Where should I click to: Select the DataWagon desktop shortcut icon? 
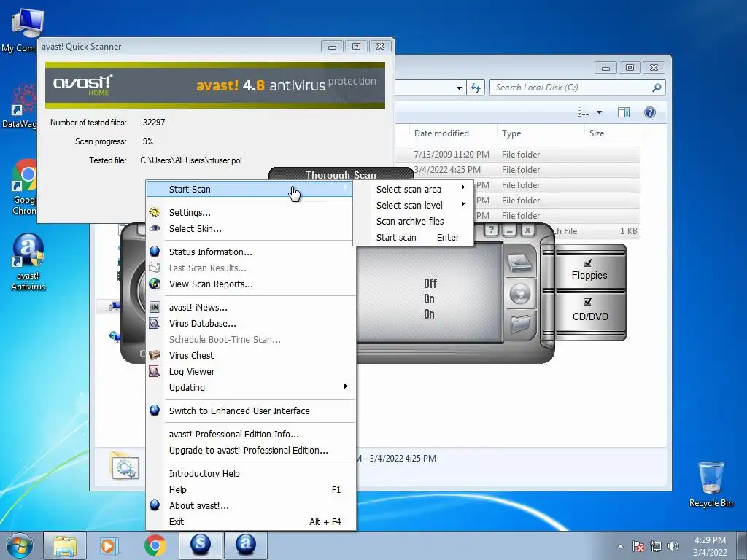pyautogui.click(x=20, y=106)
